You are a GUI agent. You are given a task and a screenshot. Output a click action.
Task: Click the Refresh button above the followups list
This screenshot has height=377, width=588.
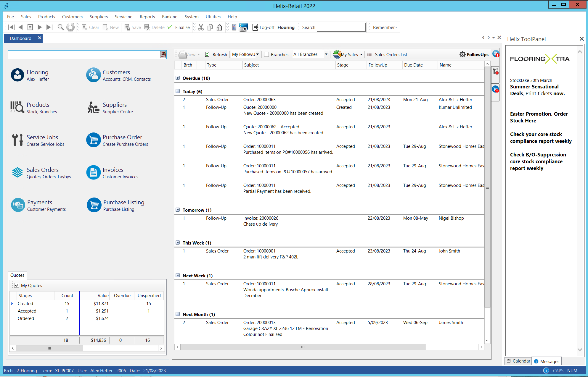point(216,54)
